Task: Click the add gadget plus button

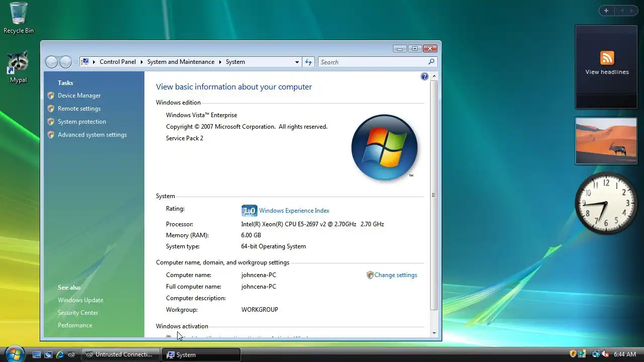Action: pos(606,11)
